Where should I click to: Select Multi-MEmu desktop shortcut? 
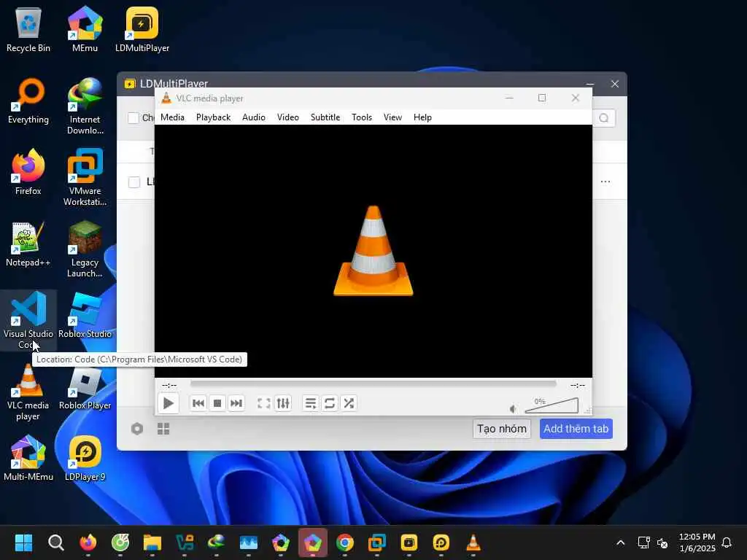click(28, 458)
